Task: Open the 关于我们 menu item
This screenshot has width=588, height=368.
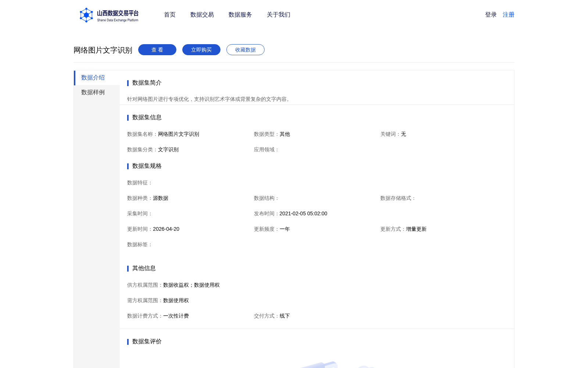Action: [x=279, y=15]
